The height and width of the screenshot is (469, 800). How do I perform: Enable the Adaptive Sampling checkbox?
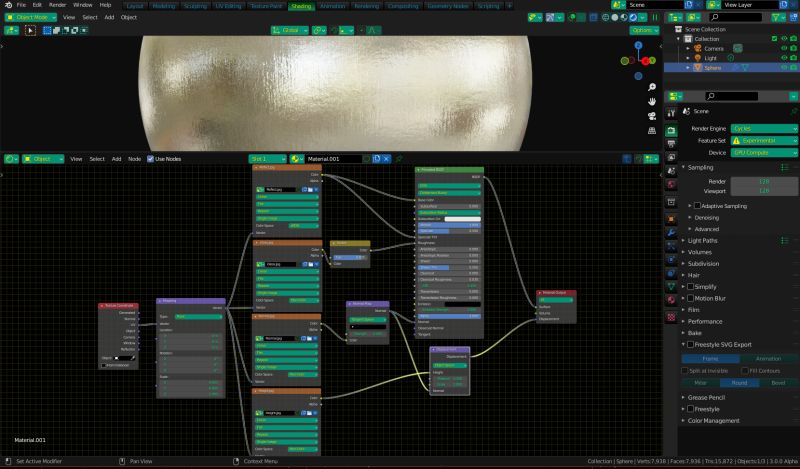[x=697, y=206]
